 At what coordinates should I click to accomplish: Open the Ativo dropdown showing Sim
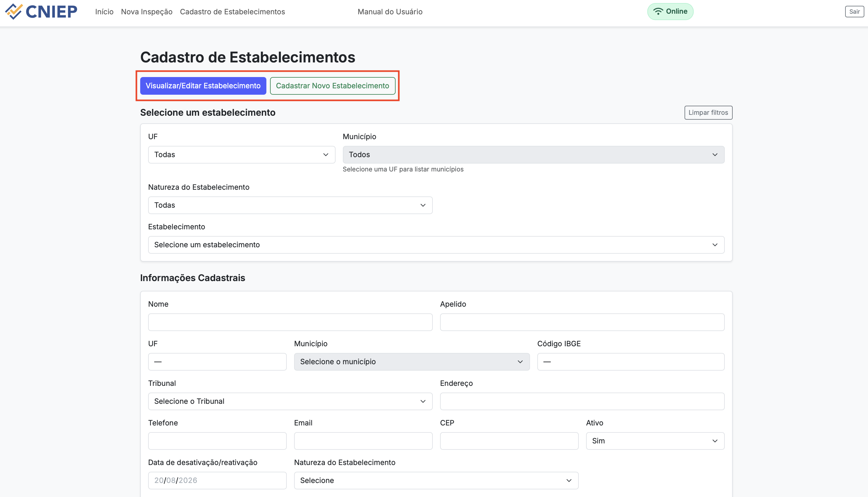[655, 441]
